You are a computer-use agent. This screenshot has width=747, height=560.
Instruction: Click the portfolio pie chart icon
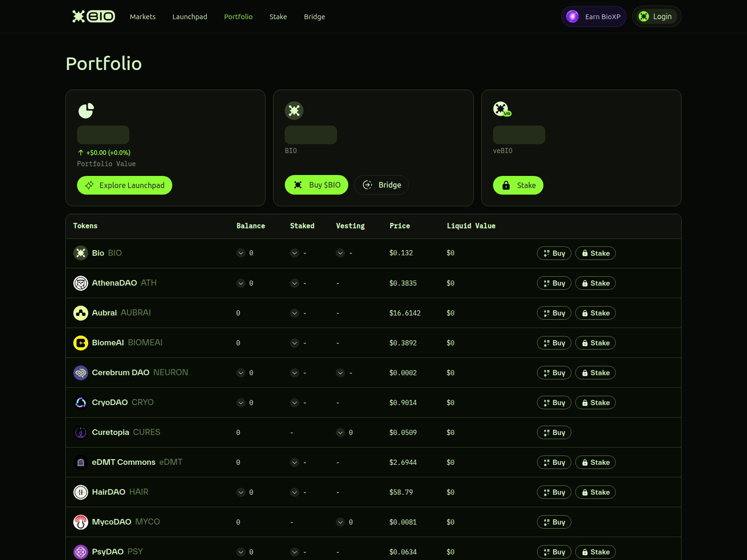pos(86,111)
